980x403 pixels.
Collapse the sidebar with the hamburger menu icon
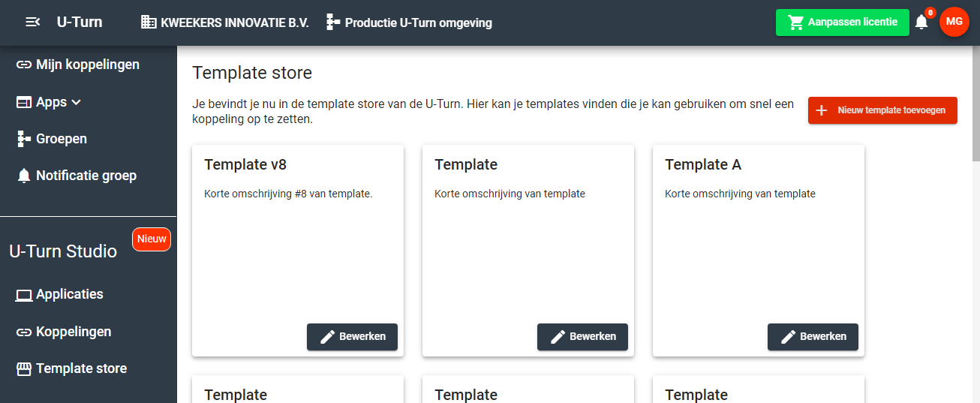[32, 23]
